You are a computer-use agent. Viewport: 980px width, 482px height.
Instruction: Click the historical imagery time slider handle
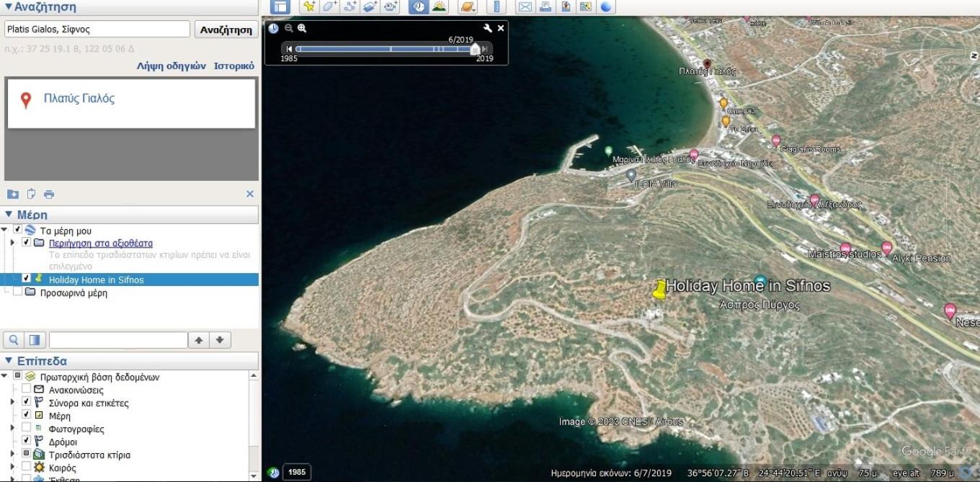(475, 49)
